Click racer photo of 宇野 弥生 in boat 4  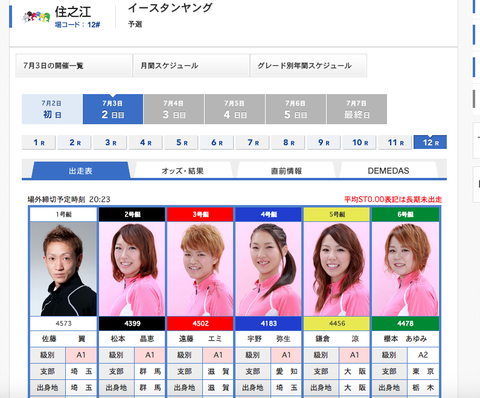[x=268, y=269]
